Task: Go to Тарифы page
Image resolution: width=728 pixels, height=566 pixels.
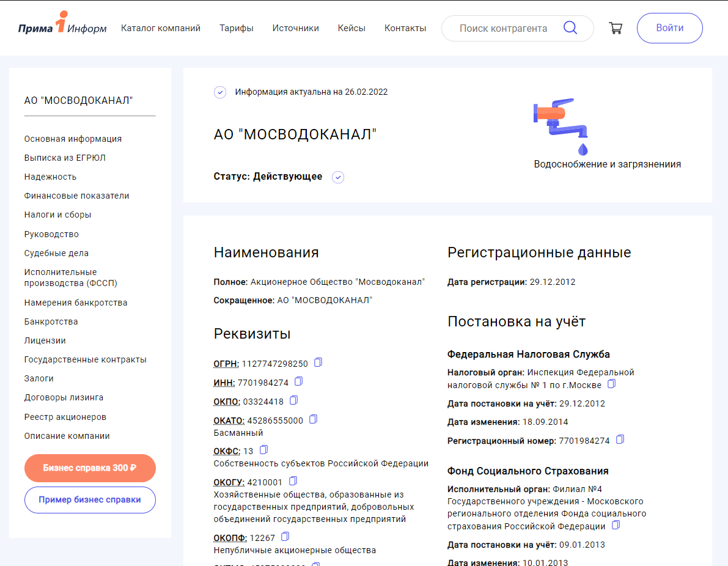Action: (237, 28)
